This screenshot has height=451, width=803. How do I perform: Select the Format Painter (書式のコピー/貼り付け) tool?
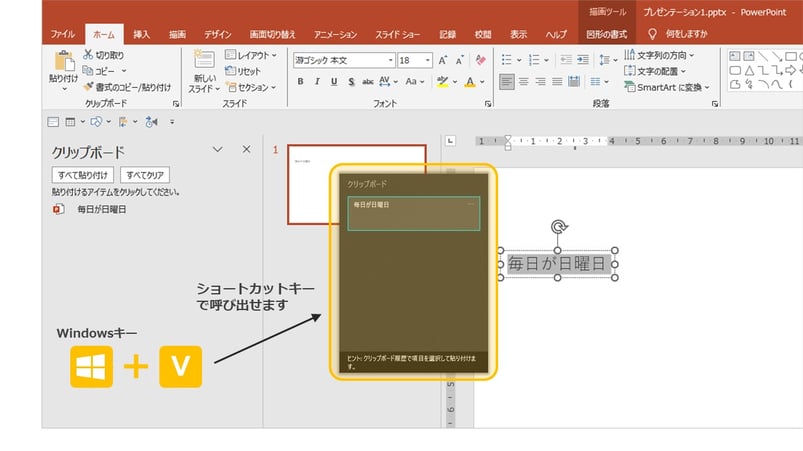127,87
